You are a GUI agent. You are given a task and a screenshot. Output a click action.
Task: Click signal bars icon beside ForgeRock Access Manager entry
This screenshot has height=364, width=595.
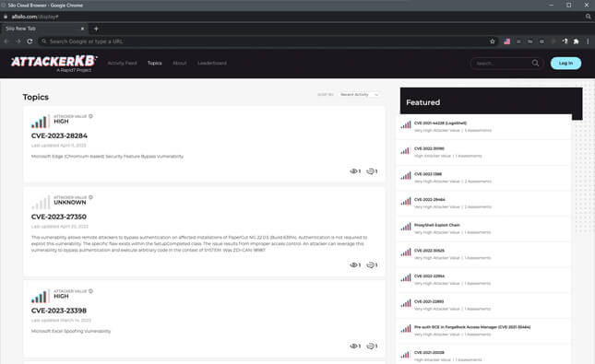click(406, 329)
